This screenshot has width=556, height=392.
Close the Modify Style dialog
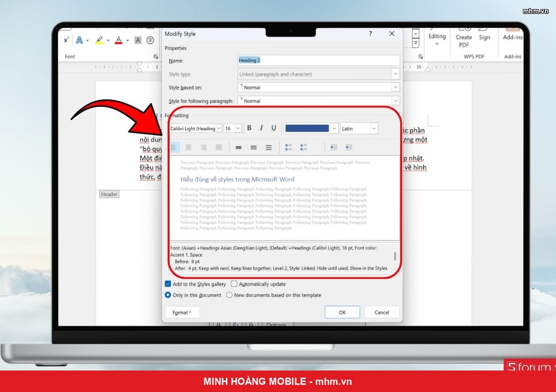click(x=392, y=33)
